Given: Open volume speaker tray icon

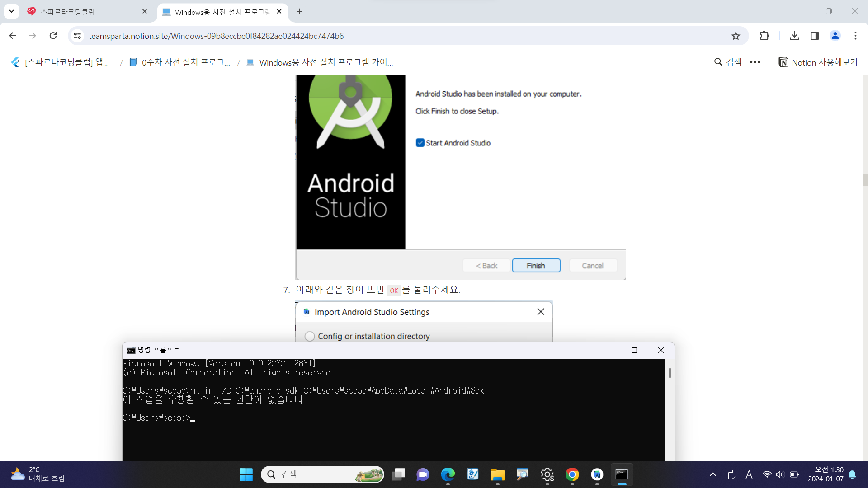Looking at the screenshot, I should point(780,474).
